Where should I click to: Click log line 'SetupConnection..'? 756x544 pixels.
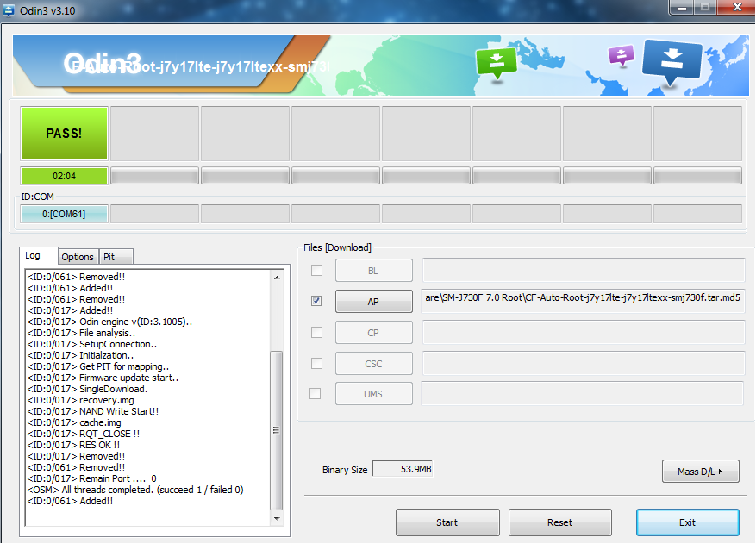tap(92, 344)
